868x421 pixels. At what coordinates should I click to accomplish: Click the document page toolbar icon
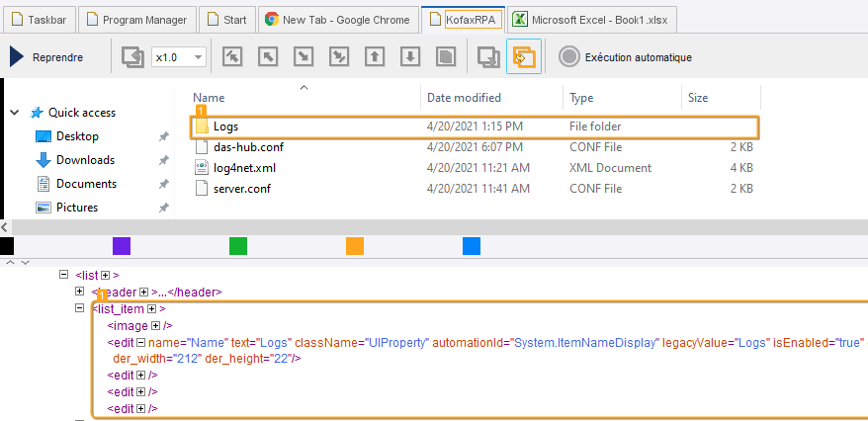446,57
